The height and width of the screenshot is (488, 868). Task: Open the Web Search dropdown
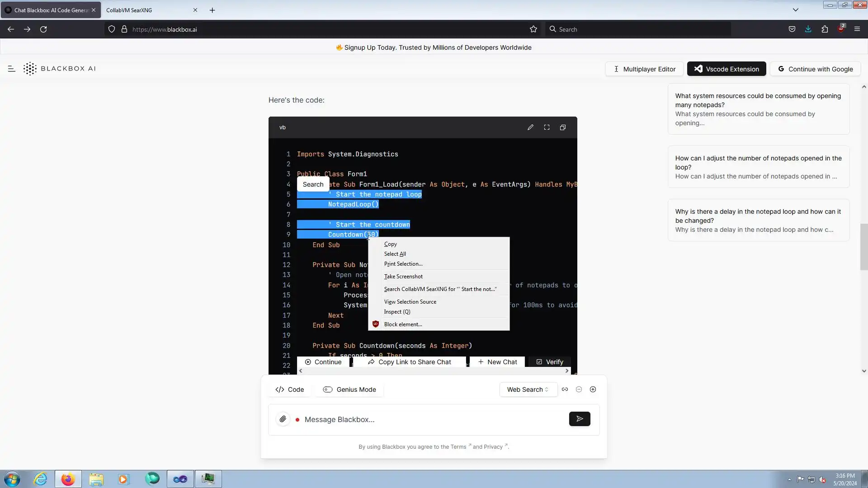click(x=528, y=389)
